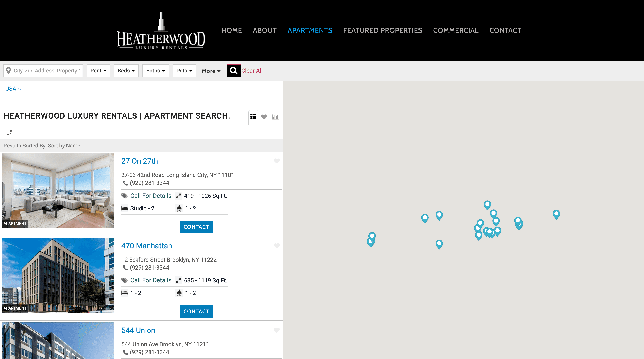Open the Rent filter dropdown
Viewport: 644px width, 359px height.
[98, 71]
